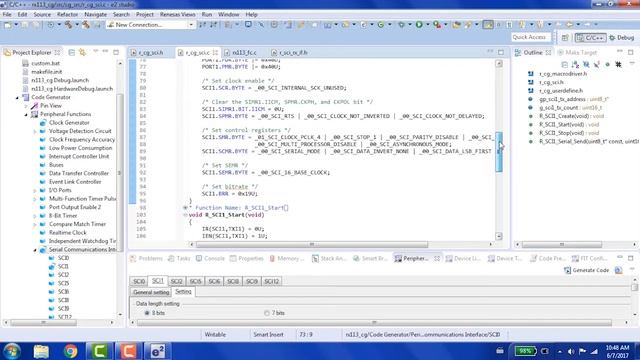Click the green Camtasia taskbar icon
Viewport: 640px width, 360px height.
(99, 351)
